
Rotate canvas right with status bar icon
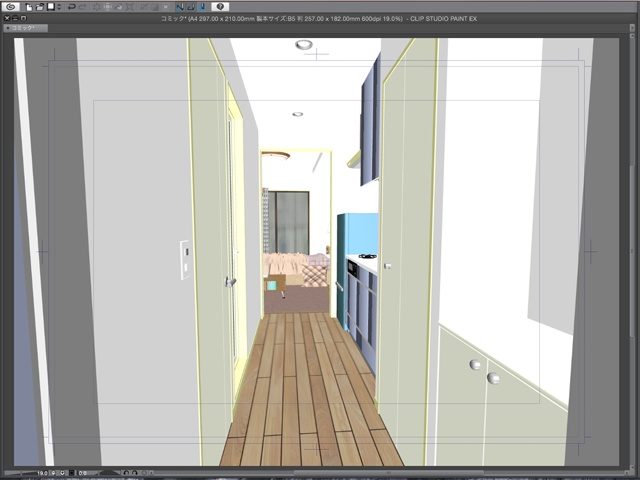click(x=135, y=473)
